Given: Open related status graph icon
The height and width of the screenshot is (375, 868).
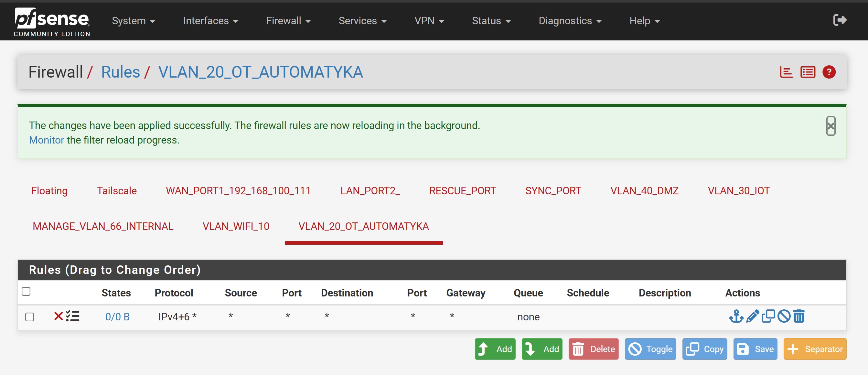Looking at the screenshot, I should [x=787, y=72].
